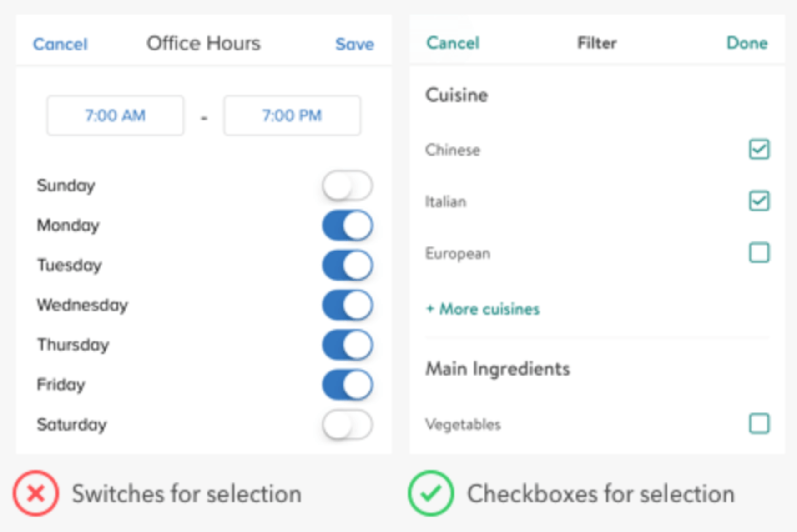Viewport: 797px width, 532px height.
Task: Cancel the Office Hours screen
Action: pos(60,44)
